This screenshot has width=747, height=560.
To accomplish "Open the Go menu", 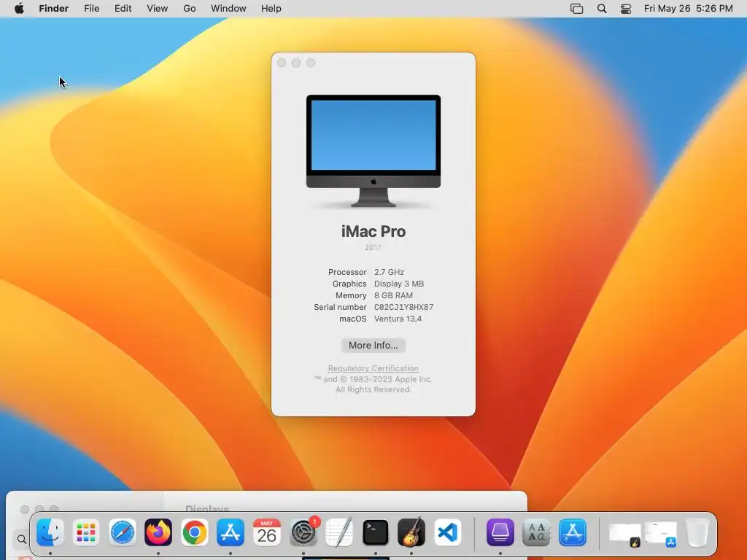I will tap(190, 9).
